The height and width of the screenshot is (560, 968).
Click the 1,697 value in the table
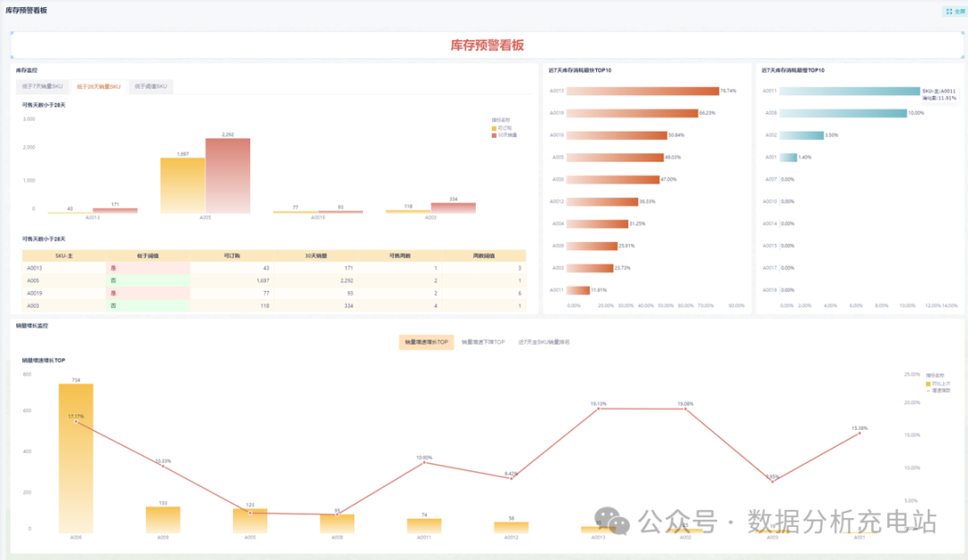pos(263,280)
